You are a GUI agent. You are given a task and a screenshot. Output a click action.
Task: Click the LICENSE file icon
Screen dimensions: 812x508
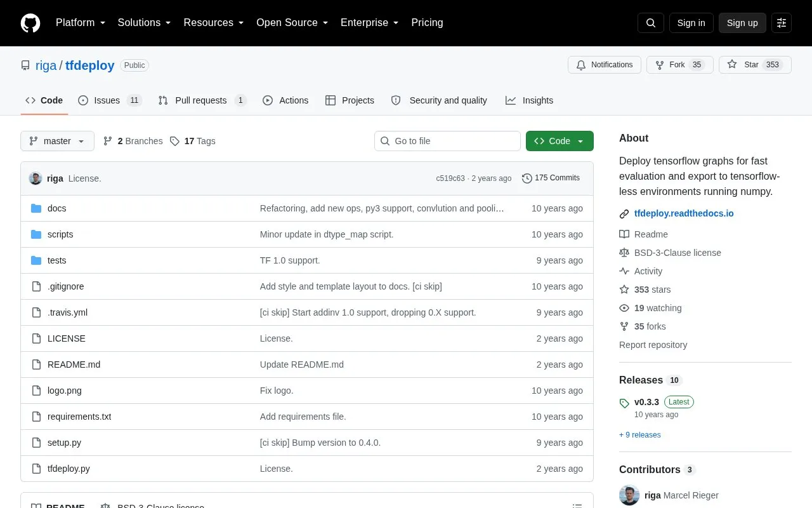36,338
